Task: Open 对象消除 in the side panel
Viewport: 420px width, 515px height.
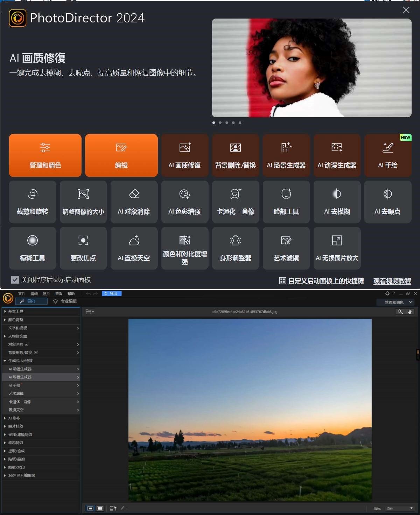Action: (x=41, y=345)
